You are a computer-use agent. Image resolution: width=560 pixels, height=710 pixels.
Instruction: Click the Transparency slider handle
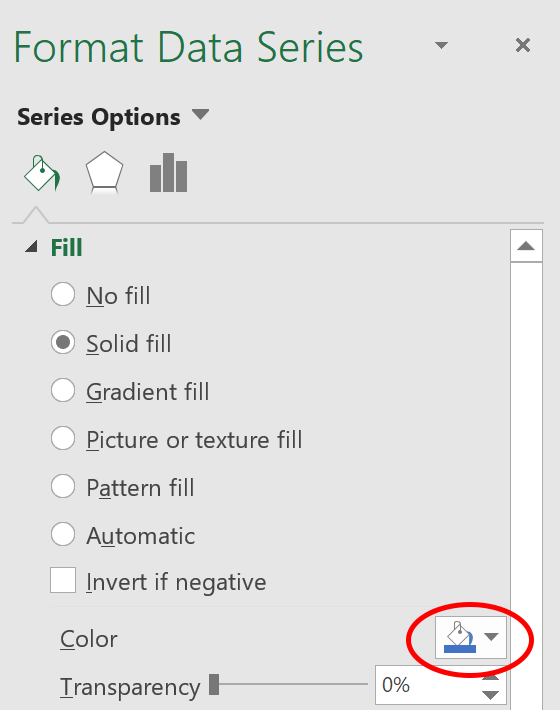[214, 685]
